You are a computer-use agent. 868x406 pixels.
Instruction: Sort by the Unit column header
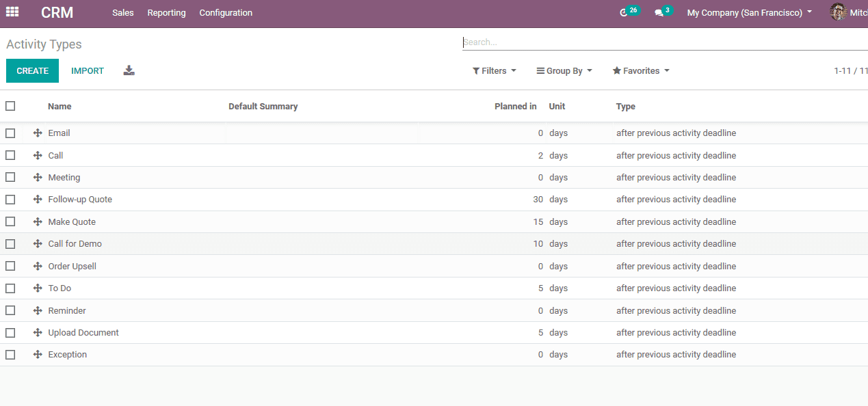pos(557,107)
